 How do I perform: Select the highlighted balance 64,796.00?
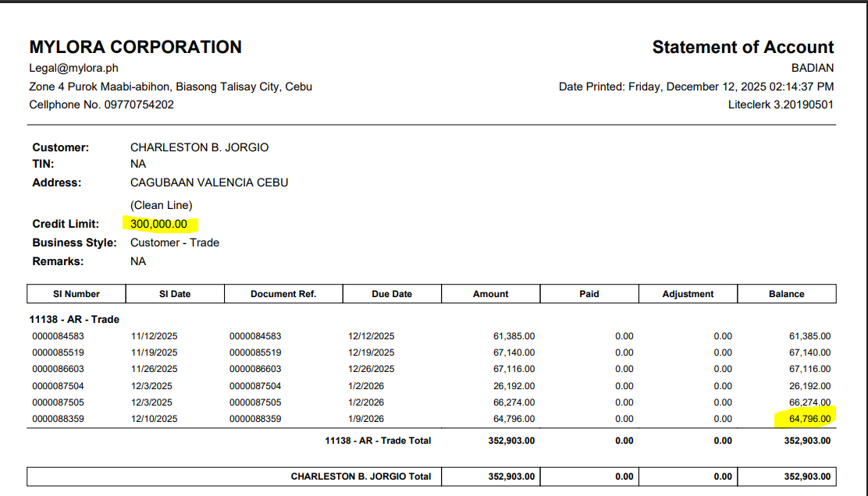(x=809, y=419)
